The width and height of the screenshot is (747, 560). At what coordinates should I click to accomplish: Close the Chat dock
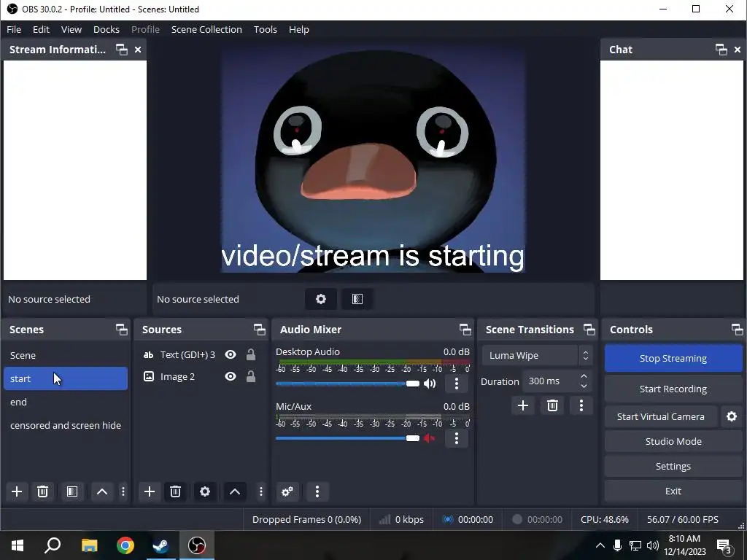coord(738,50)
